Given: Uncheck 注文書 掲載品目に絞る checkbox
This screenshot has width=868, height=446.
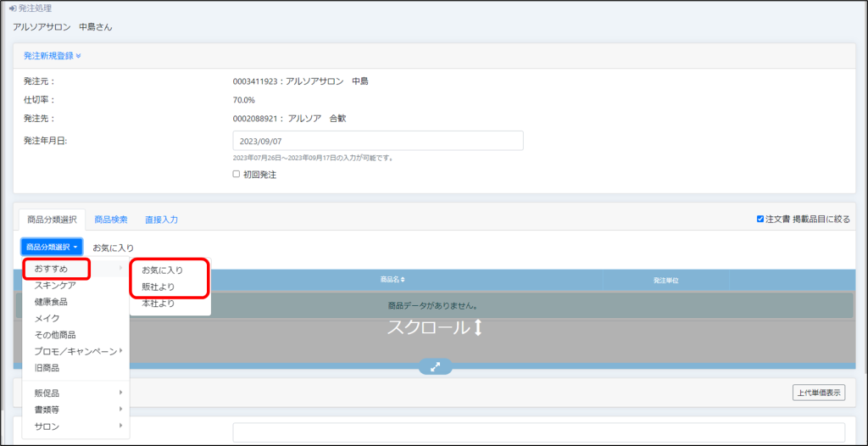Looking at the screenshot, I should (760, 219).
